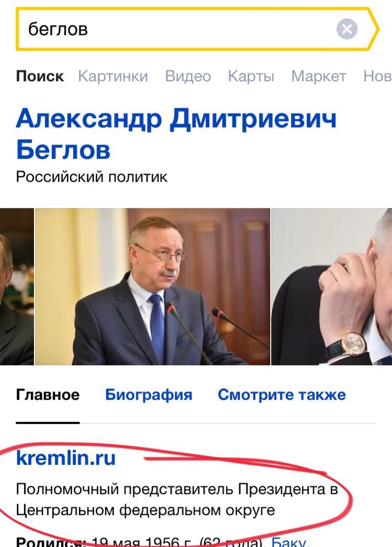The height and width of the screenshot is (547, 392).
Task: Click the Российский политик subtitle
Action: point(92,177)
